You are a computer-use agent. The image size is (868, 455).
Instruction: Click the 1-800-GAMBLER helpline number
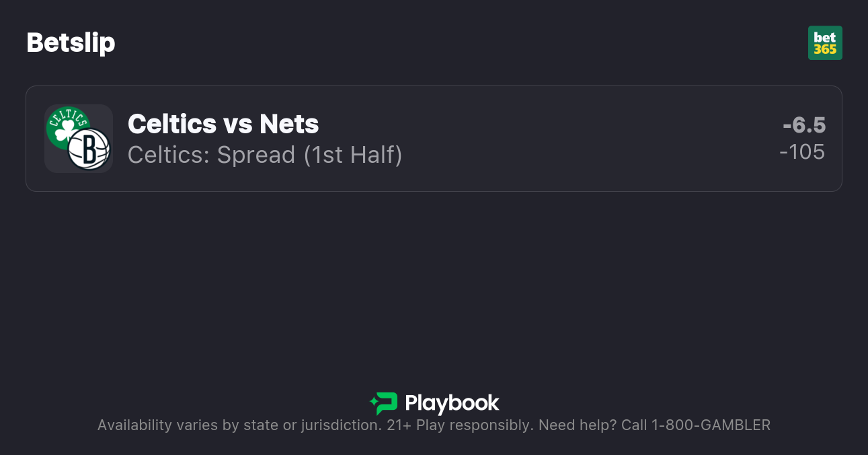711,425
